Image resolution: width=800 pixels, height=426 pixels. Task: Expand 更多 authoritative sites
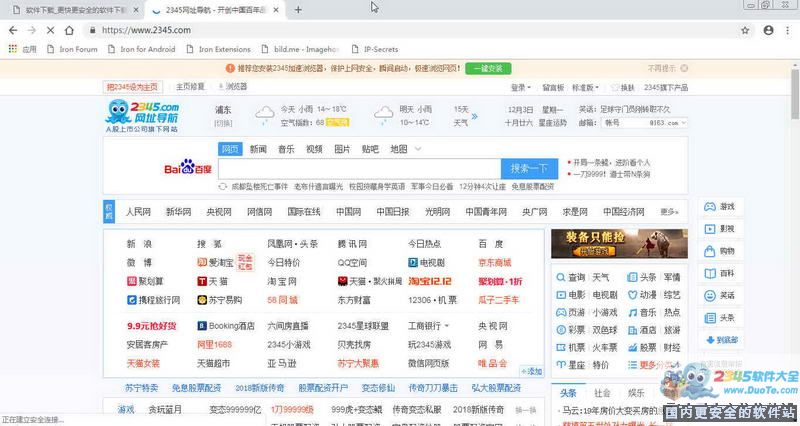click(x=669, y=212)
